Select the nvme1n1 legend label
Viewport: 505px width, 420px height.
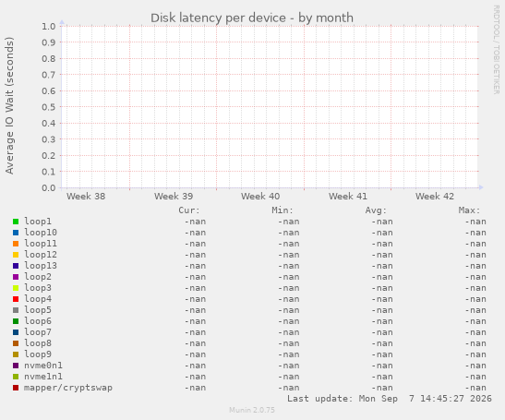point(43,377)
